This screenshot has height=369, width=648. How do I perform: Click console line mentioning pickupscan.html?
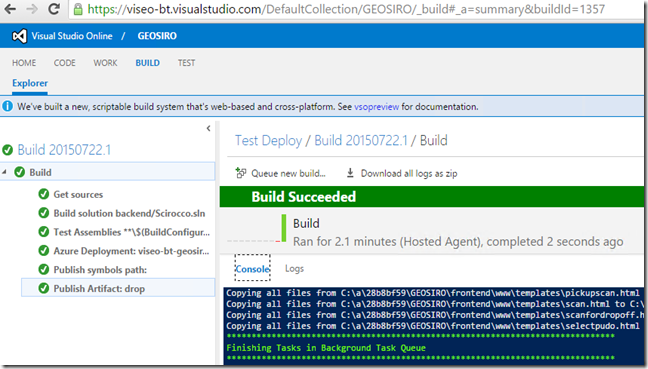pyautogui.click(x=433, y=293)
